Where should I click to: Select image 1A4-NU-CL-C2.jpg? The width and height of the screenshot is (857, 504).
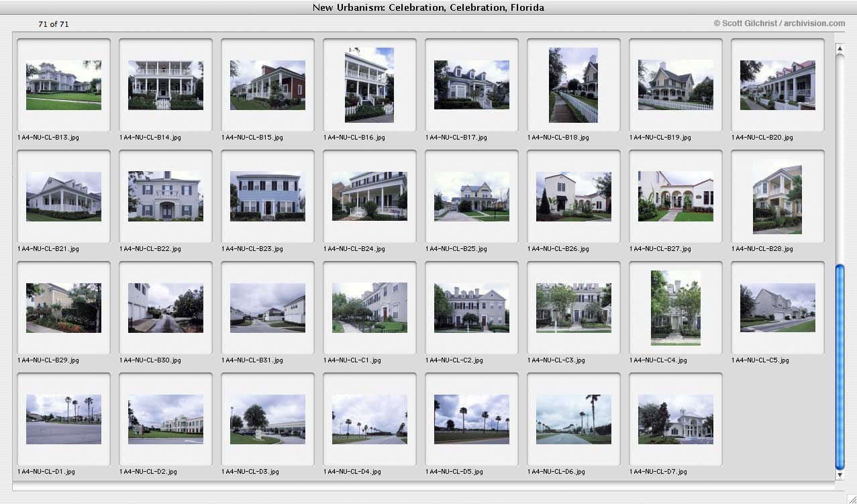pos(472,308)
